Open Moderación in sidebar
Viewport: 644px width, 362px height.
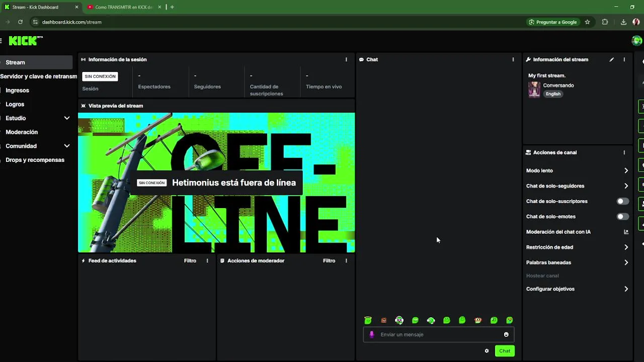(x=22, y=132)
